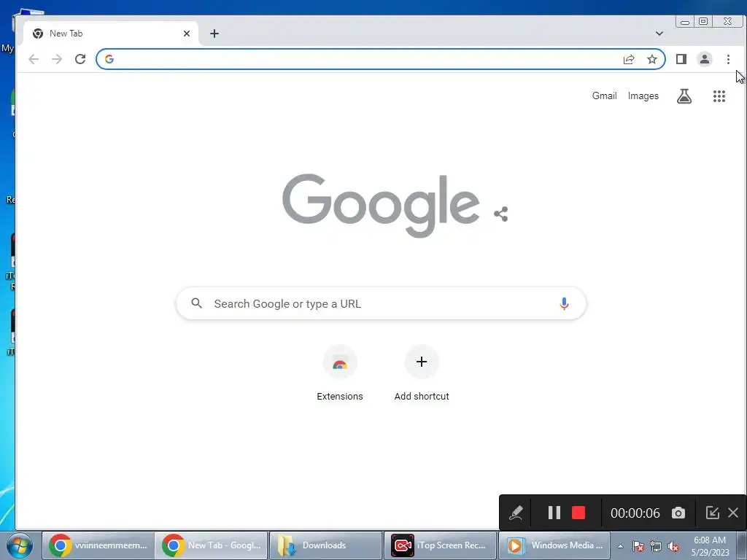Screen dimensions: 747x560
Task: Open a new tab with the plus button
Action: tap(214, 34)
